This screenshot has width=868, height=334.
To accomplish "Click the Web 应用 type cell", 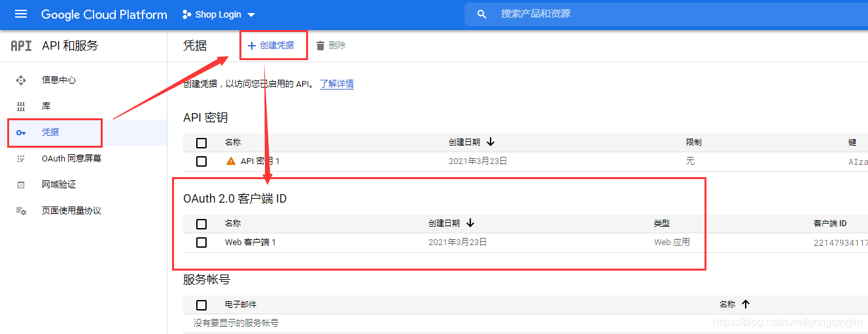I will 672,242.
